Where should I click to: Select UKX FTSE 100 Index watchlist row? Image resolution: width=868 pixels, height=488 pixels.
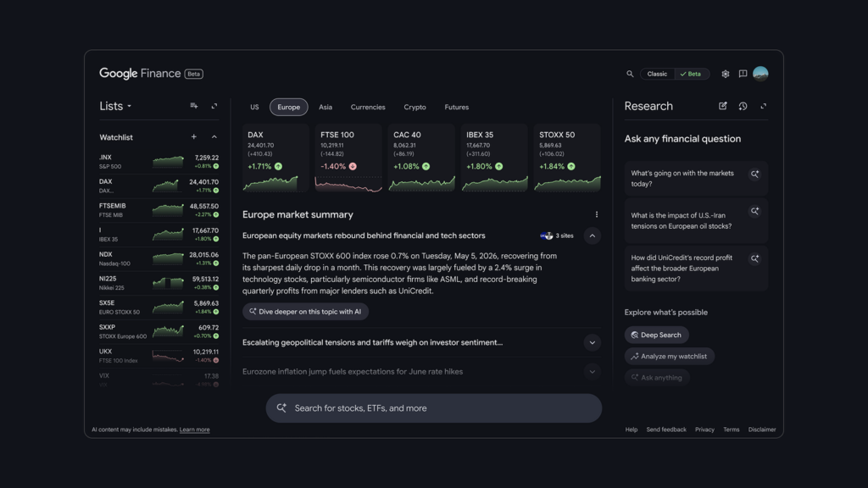click(x=159, y=356)
